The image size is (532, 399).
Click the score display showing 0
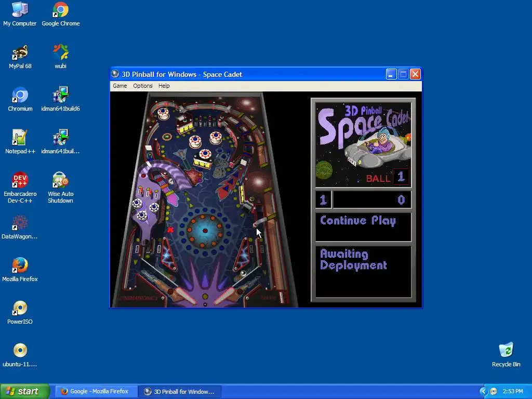click(x=373, y=199)
